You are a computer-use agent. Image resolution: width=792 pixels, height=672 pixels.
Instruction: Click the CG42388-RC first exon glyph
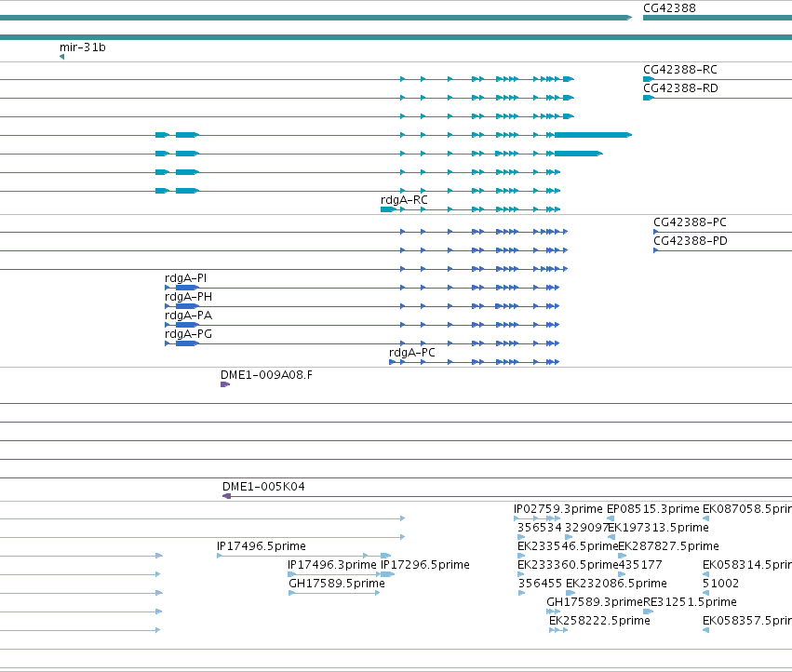(649, 79)
